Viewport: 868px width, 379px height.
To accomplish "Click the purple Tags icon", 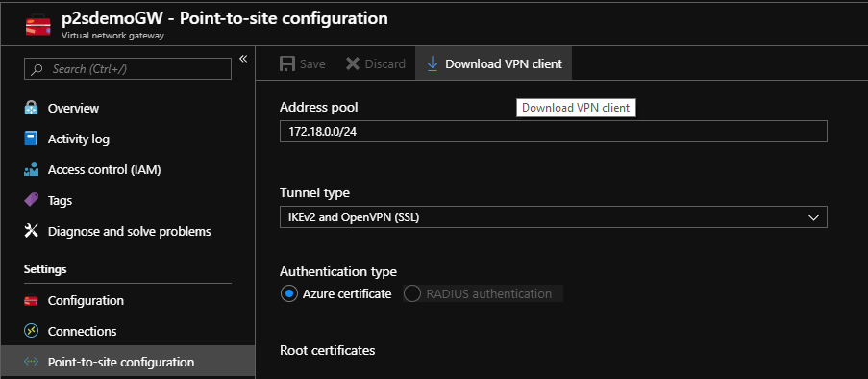I will point(31,200).
